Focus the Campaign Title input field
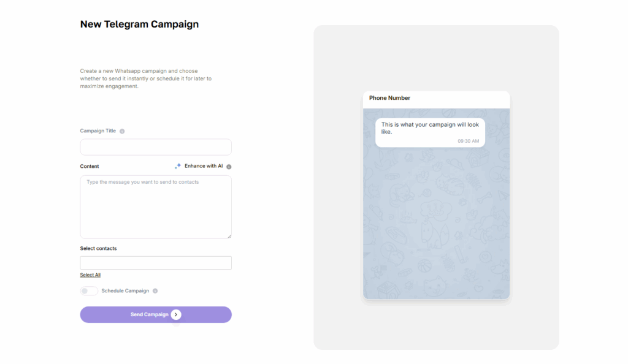This screenshot has height=364, width=628. (156, 147)
